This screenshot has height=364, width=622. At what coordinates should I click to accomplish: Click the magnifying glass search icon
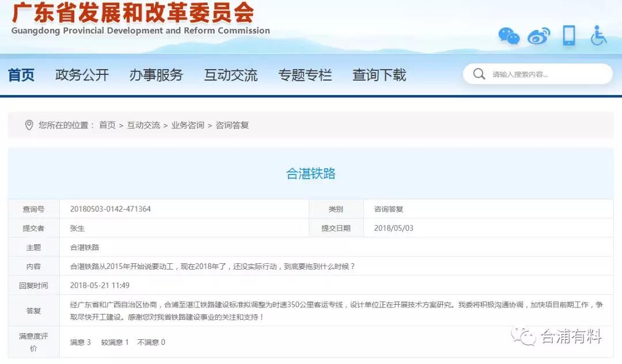point(479,74)
